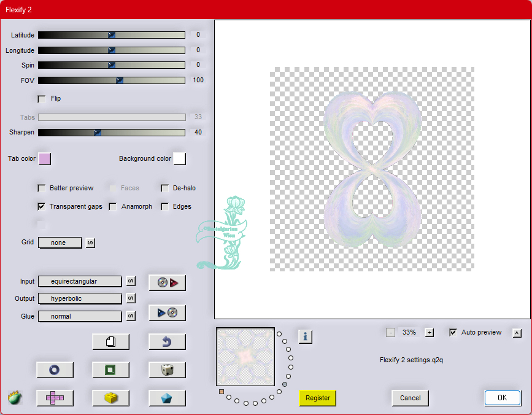Zoom in preview with plus button

click(x=430, y=333)
